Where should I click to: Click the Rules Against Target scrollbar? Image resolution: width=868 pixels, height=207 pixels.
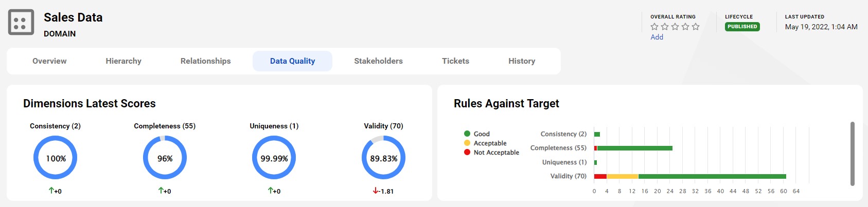pyautogui.click(x=852, y=154)
